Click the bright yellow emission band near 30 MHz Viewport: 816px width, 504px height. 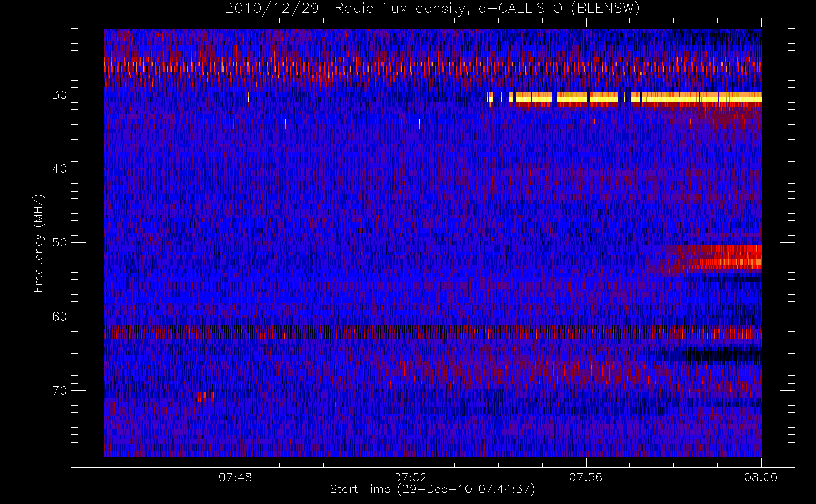pos(624,98)
